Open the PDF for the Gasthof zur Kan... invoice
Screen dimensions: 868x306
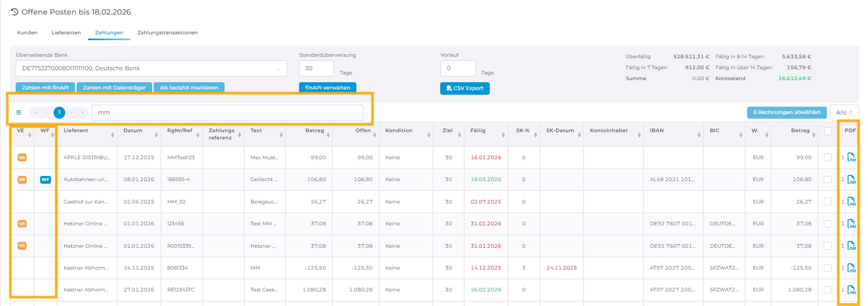click(x=851, y=201)
